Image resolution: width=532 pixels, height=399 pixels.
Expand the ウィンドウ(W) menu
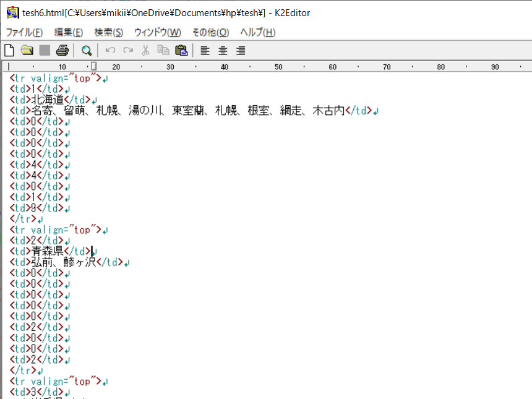click(x=157, y=32)
